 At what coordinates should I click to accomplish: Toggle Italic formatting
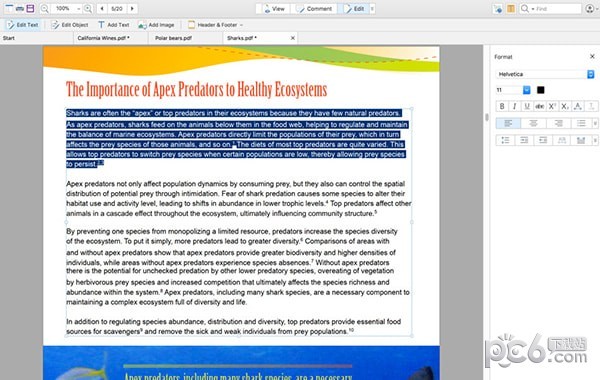pos(515,106)
